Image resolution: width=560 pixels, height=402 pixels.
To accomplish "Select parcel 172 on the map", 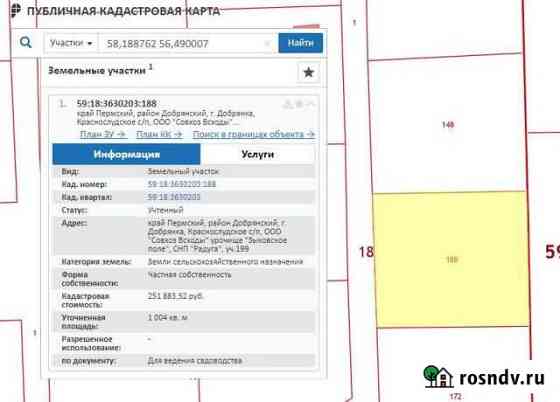I will pos(455,396).
